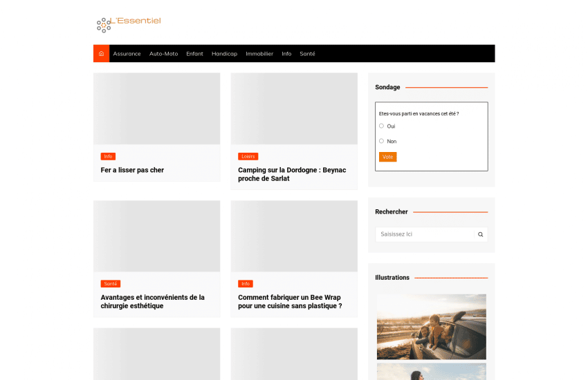Screen dimensions: 588x380
Task: Click the Loisirs category tag
Action: coord(248,157)
